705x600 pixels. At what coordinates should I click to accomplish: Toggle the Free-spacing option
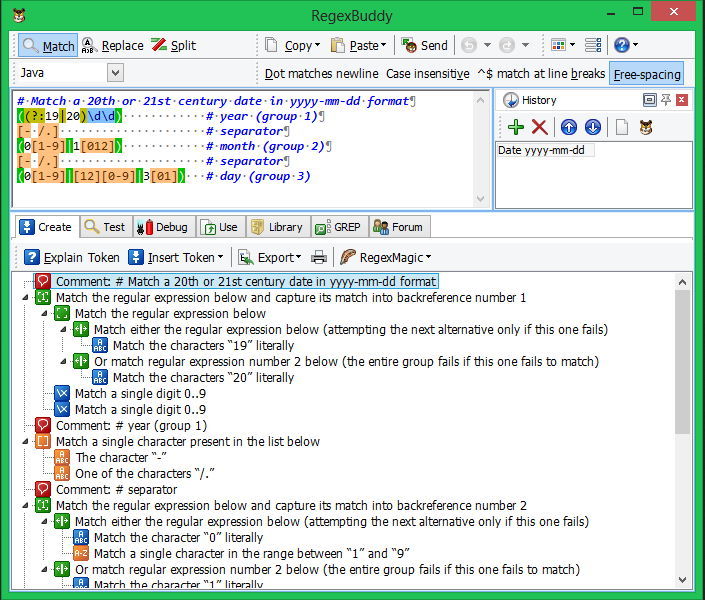647,74
